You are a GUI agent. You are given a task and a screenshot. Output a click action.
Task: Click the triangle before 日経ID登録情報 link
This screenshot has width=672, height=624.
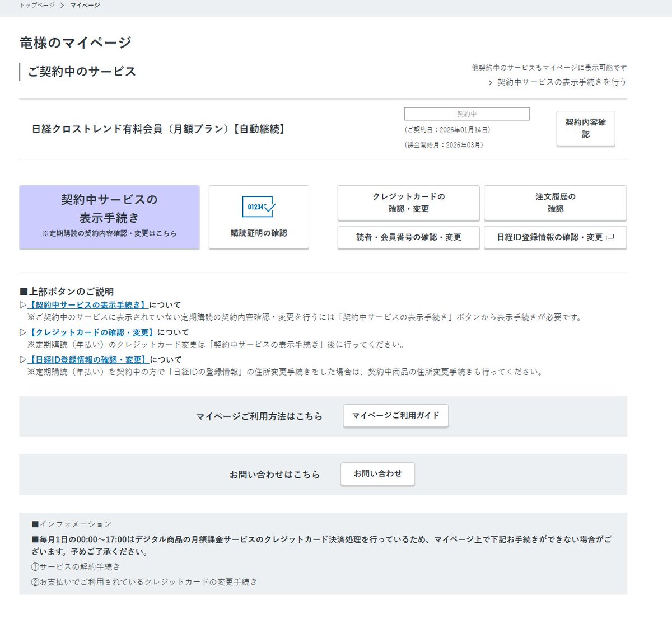[23, 360]
